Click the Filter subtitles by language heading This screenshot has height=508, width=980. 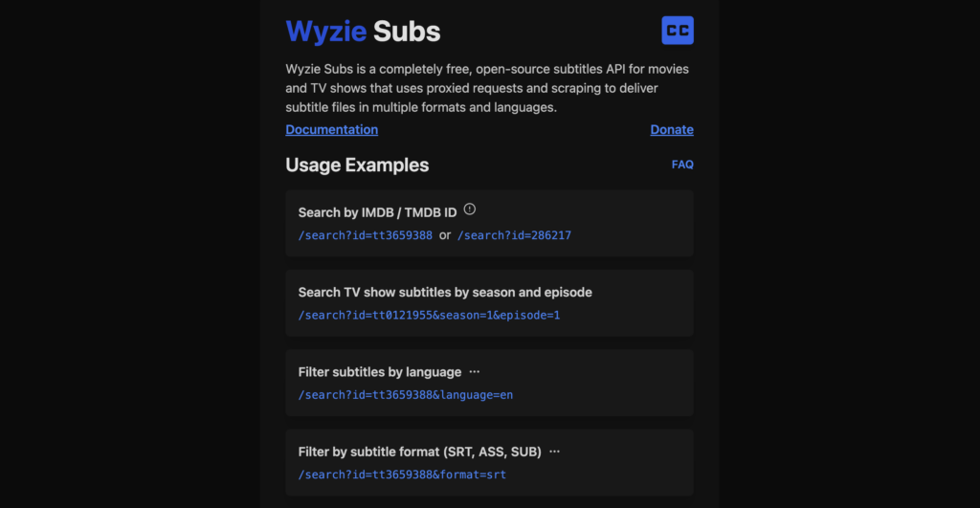379,371
